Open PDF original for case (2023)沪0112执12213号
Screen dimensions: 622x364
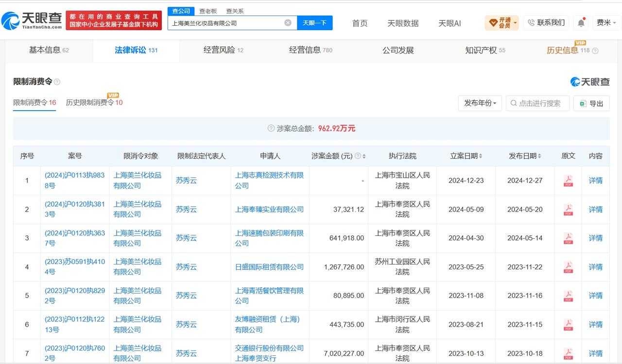pyautogui.click(x=568, y=325)
